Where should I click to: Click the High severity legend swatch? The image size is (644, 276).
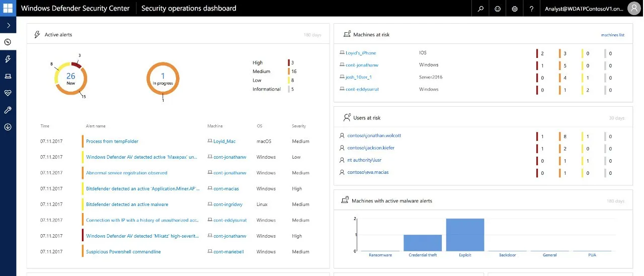tap(289, 62)
